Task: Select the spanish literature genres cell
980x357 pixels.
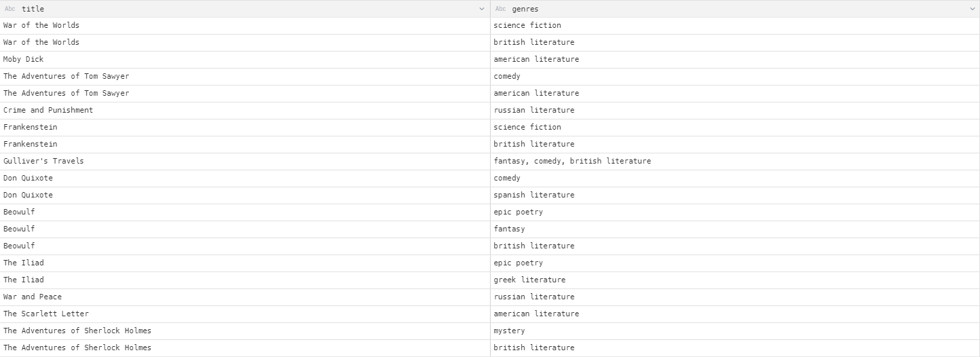Action: click(x=533, y=195)
